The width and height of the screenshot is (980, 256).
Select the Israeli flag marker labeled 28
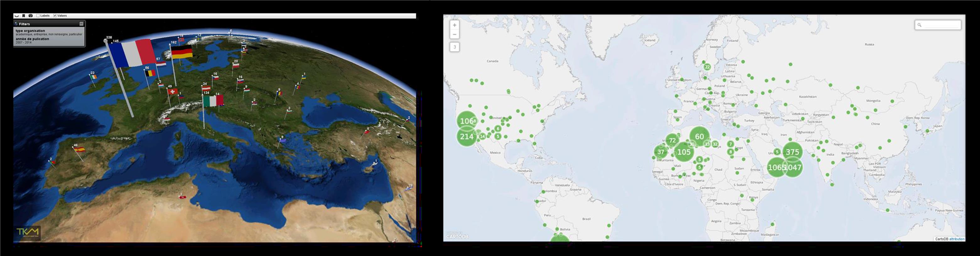point(409,188)
